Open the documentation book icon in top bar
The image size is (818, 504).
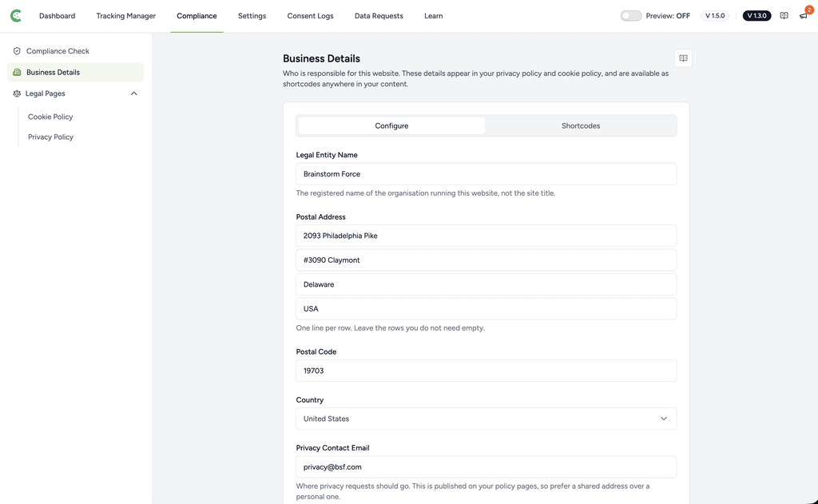784,16
